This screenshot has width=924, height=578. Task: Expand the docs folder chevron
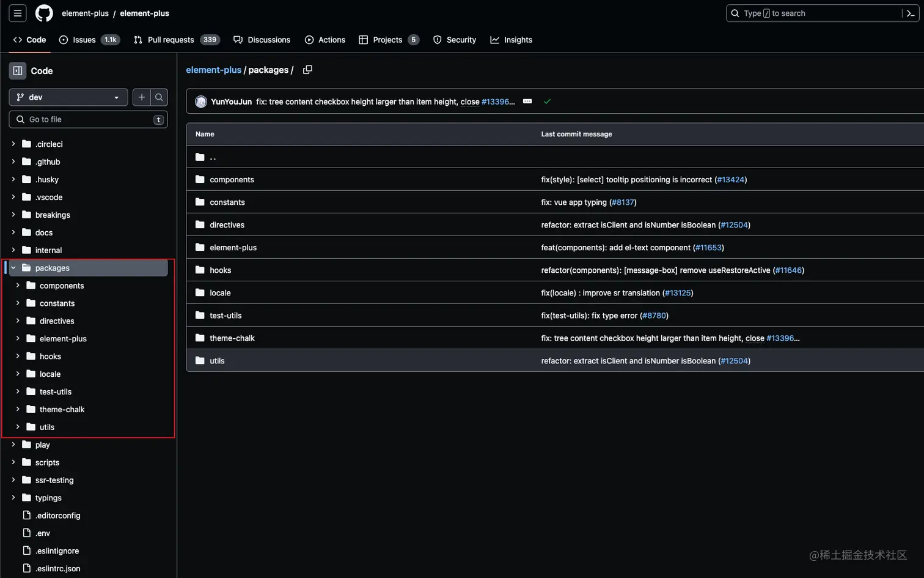[x=13, y=232]
